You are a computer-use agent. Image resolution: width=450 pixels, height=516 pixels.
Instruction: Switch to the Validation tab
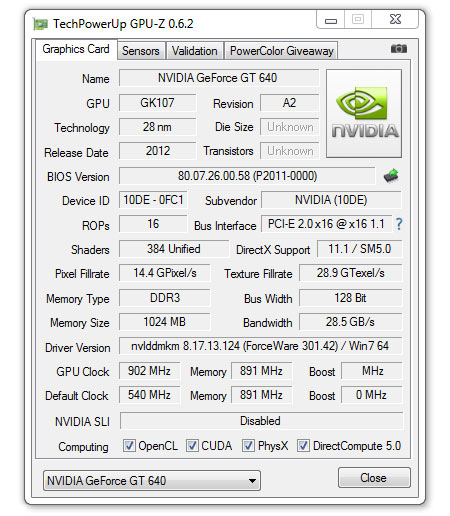pyautogui.click(x=195, y=51)
